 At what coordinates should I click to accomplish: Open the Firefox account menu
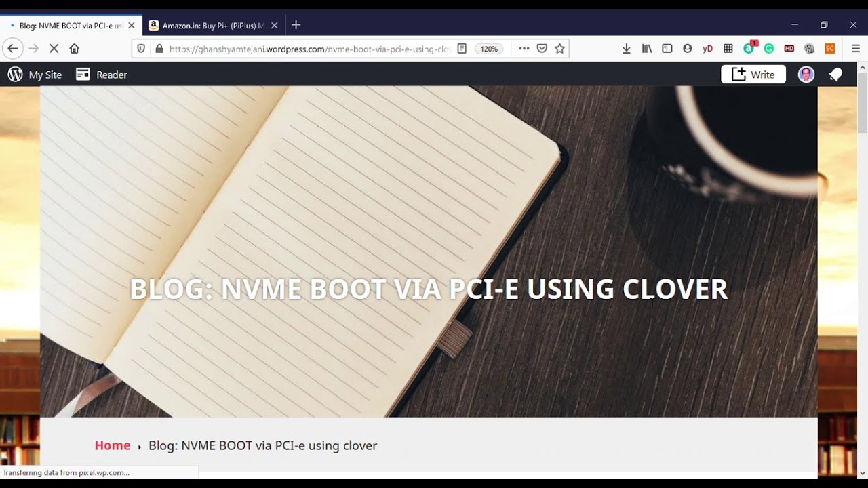coord(688,49)
